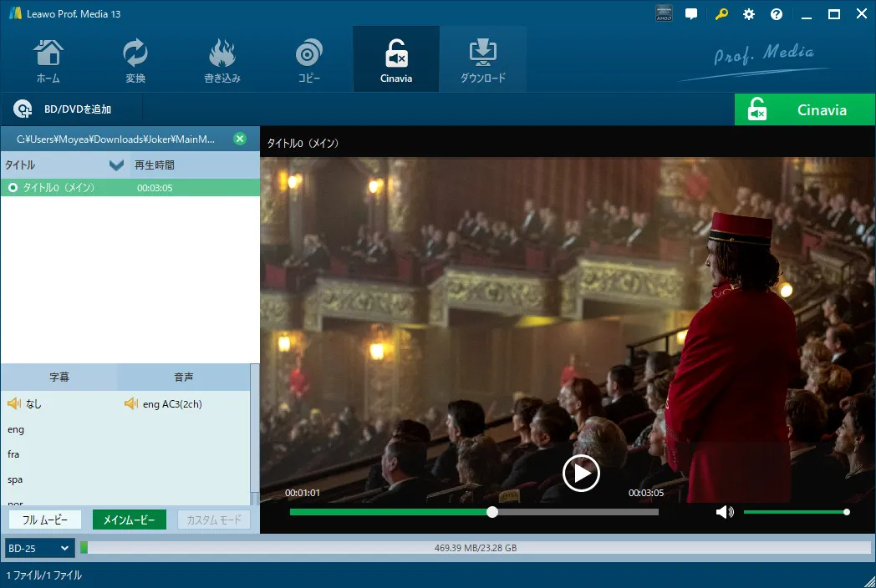The height and width of the screenshot is (588, 876).
Task: Select なし subtitle option
Action: point(33,403)
